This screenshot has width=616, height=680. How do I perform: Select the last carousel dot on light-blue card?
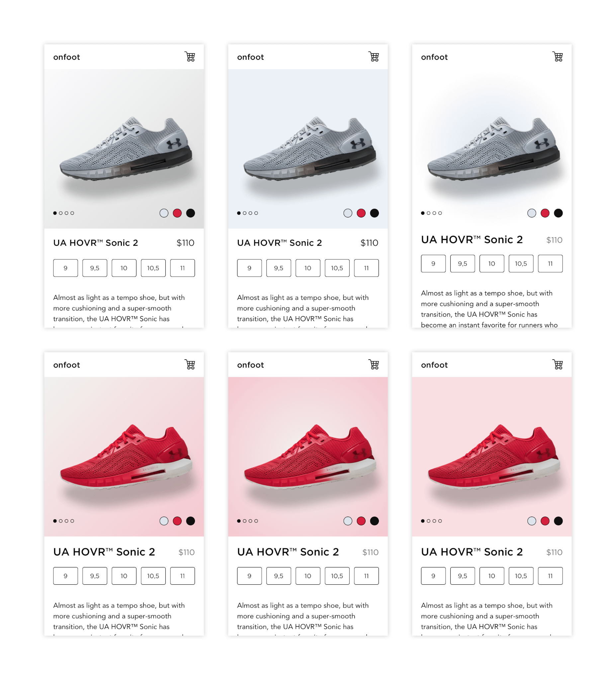256,213
